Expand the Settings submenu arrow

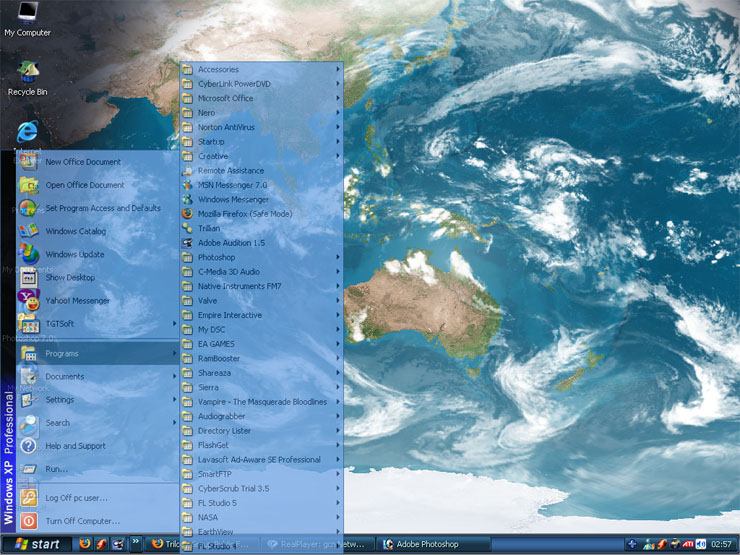tap(174, 400)
